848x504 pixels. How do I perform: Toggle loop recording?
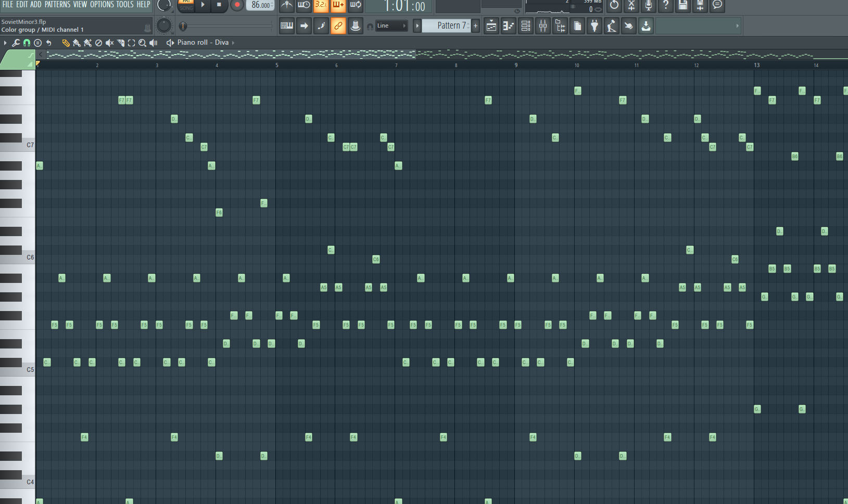[x=356, y=5]
